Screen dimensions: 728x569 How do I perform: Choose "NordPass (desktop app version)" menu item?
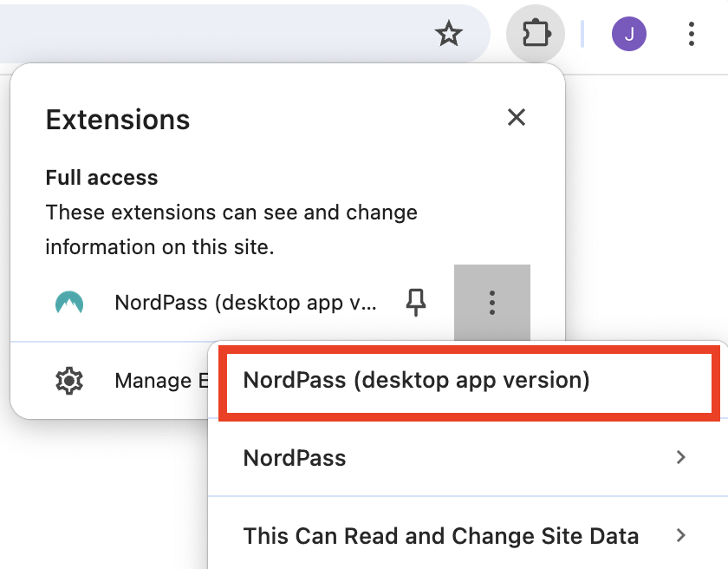[x=416, y=381]
